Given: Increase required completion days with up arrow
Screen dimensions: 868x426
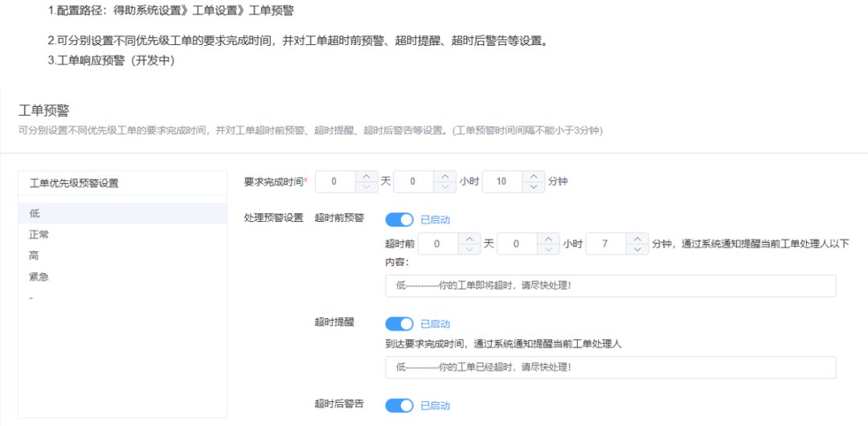Looking at the screenshot, I should 366,176.
